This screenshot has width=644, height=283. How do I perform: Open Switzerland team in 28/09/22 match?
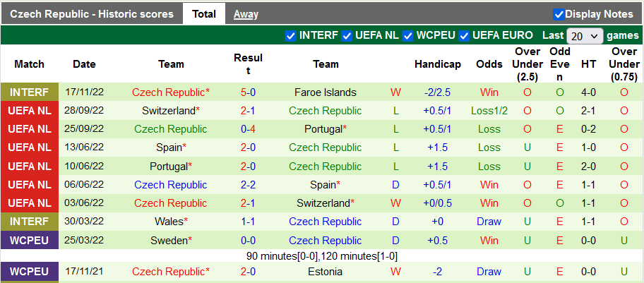[169, 111]
